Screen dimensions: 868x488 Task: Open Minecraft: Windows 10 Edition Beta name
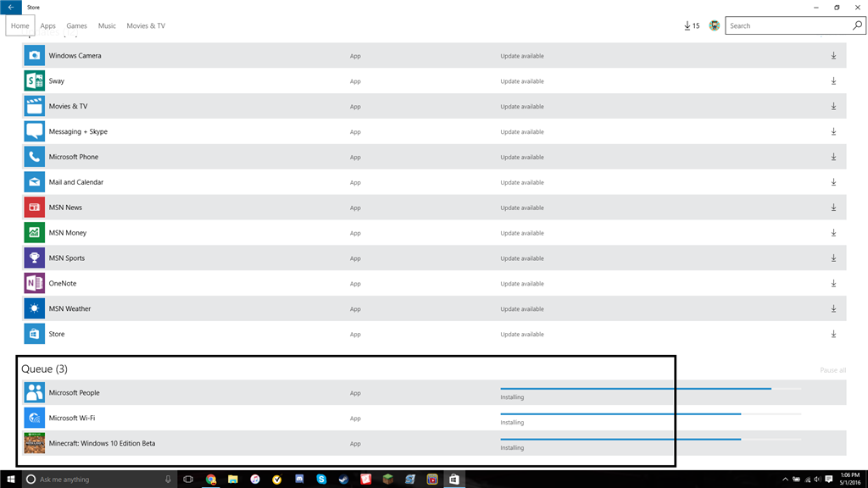pos(102,443)
